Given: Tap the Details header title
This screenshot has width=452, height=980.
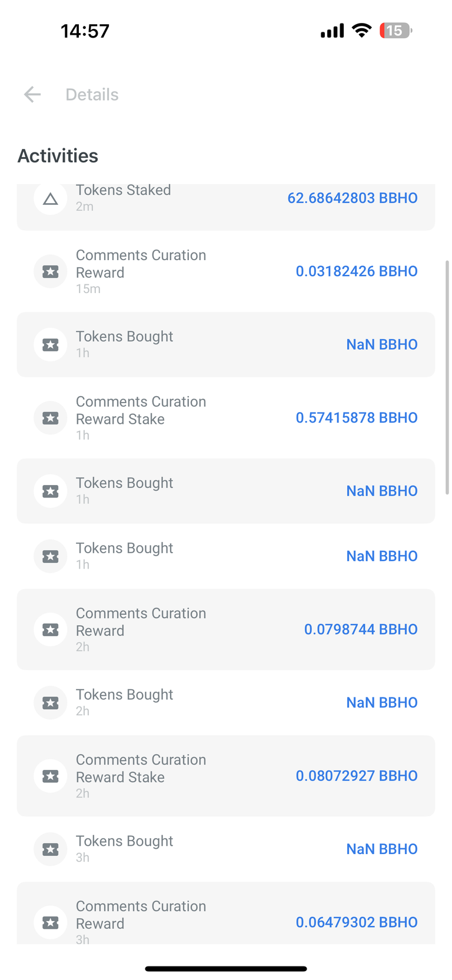Looking at the screenshot, I should 92,95.
